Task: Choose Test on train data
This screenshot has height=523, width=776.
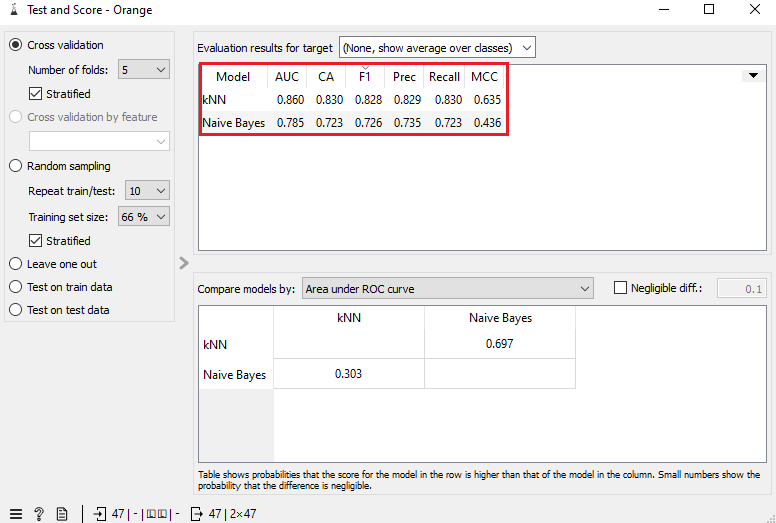Action: click(16, 287)
